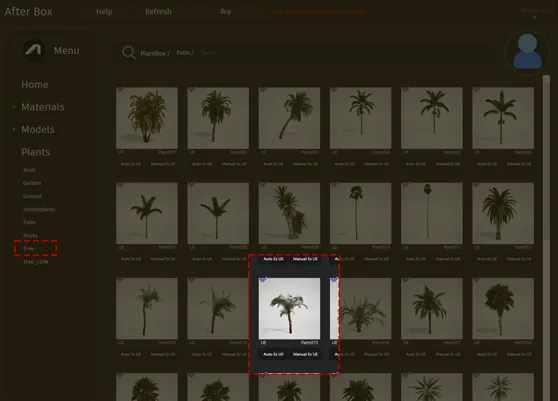Click the checkmark badge on Palm017 thumbnail
The height and width of the screenshot is (401, 558).
tap(405, 280)
